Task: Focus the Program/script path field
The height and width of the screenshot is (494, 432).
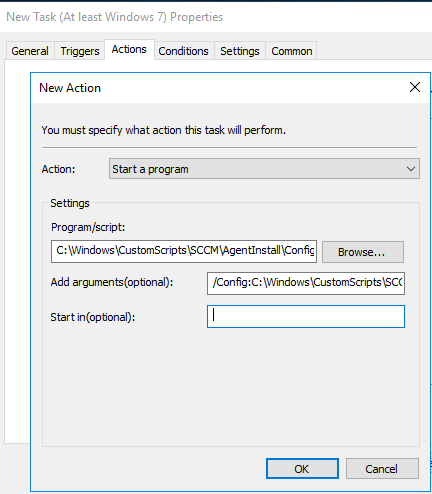Action: 184,251
